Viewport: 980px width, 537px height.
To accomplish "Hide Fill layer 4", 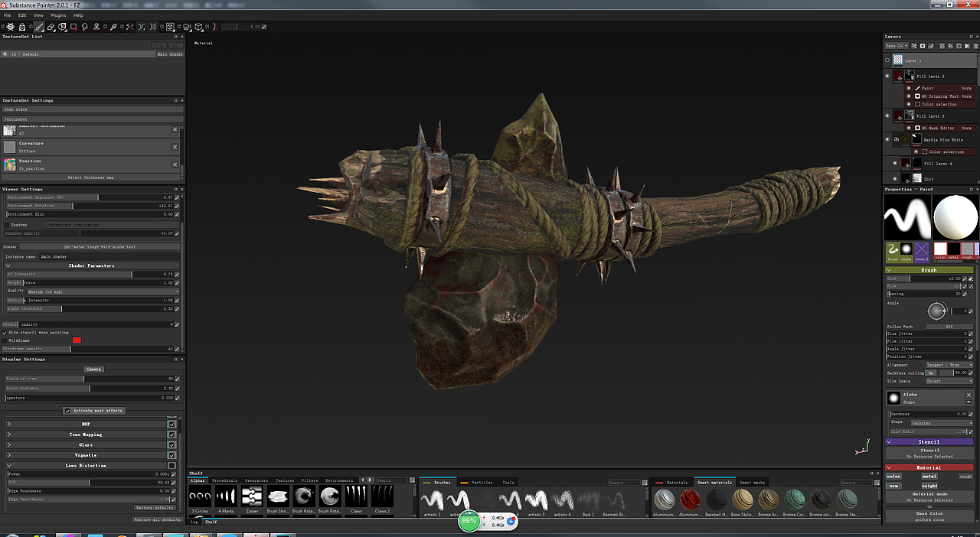I will (895, 163).
